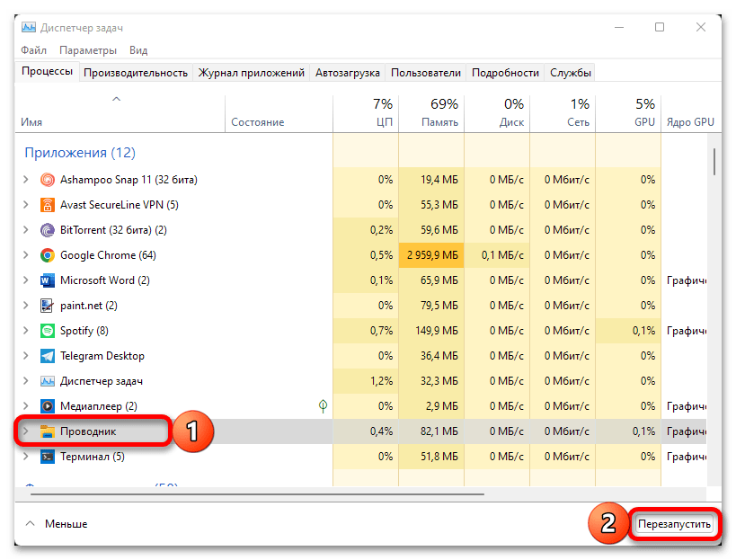Click Chrome memory value 2 959,9 МБ
The width and height of the screenshot is (736, 560).
tap(432, 255)
